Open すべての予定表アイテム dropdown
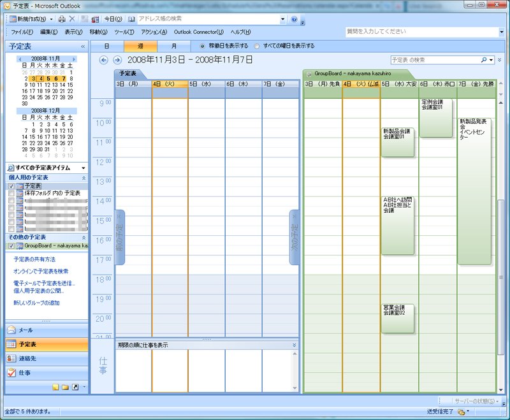The height and width of the screenshot is (420, 510). pos(84,168)
